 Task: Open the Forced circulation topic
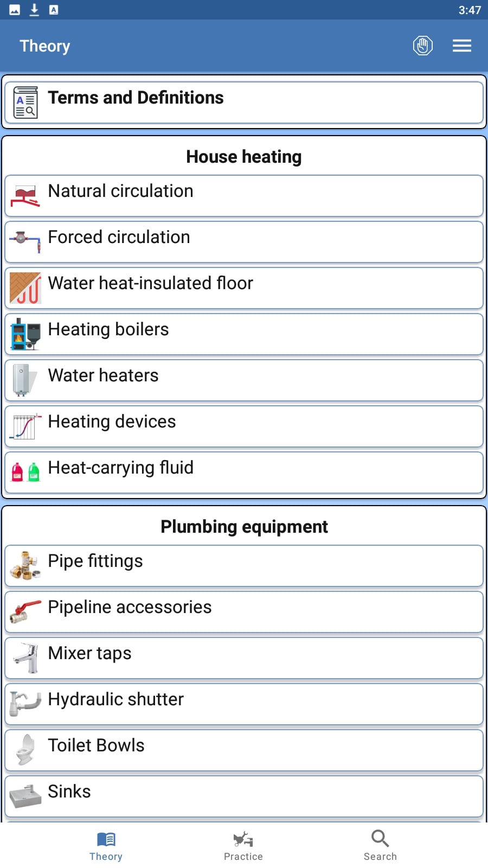tap(244, 242)
